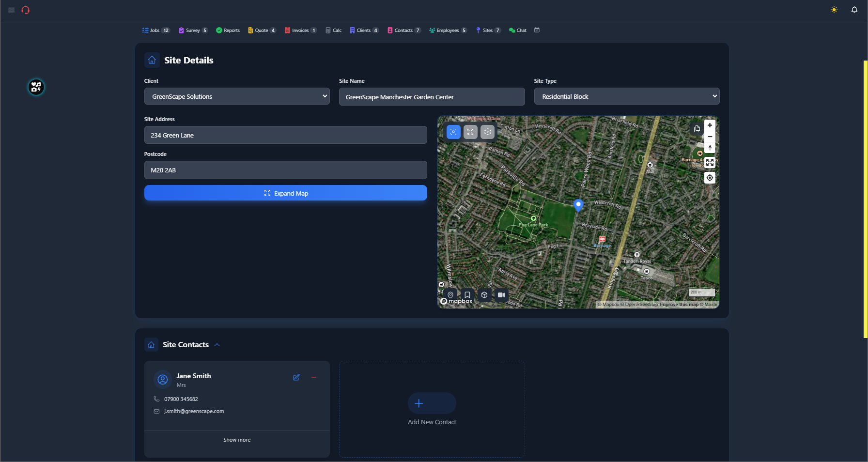Click the video camera map icon
The width and height of the screenshot is (868, 462).
click(x=501, y=295)
